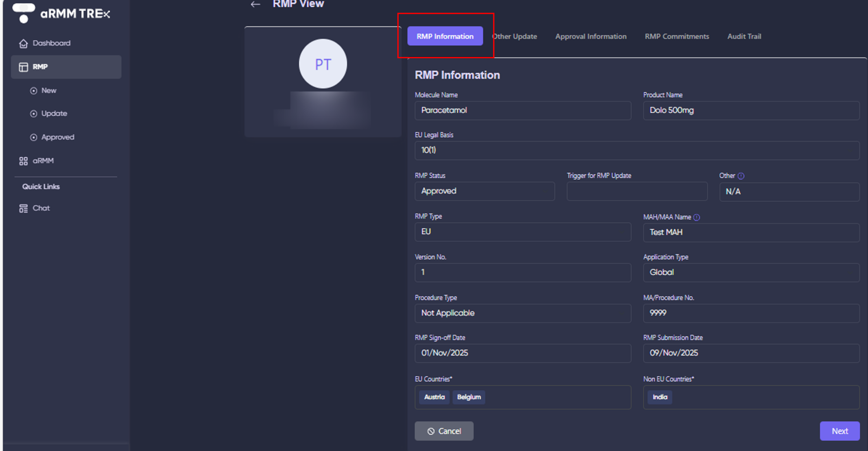
Task: Open aRMM via the grid icon
Action: point(23,161)
